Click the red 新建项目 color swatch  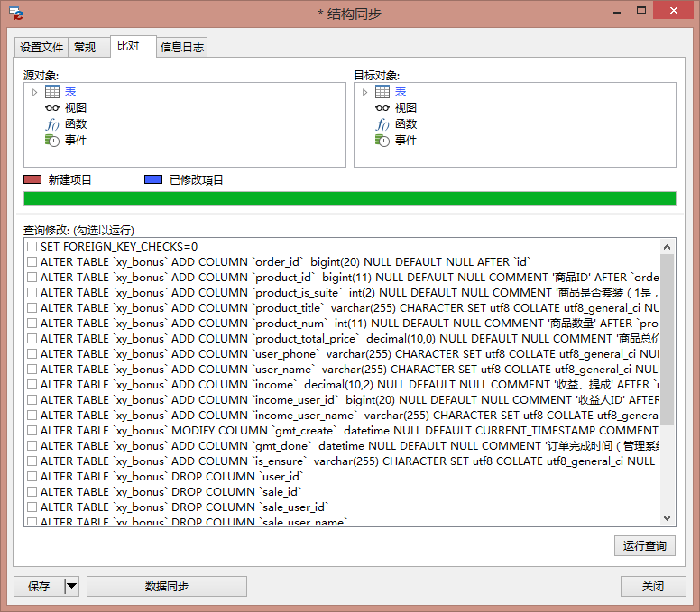(32, 179)
